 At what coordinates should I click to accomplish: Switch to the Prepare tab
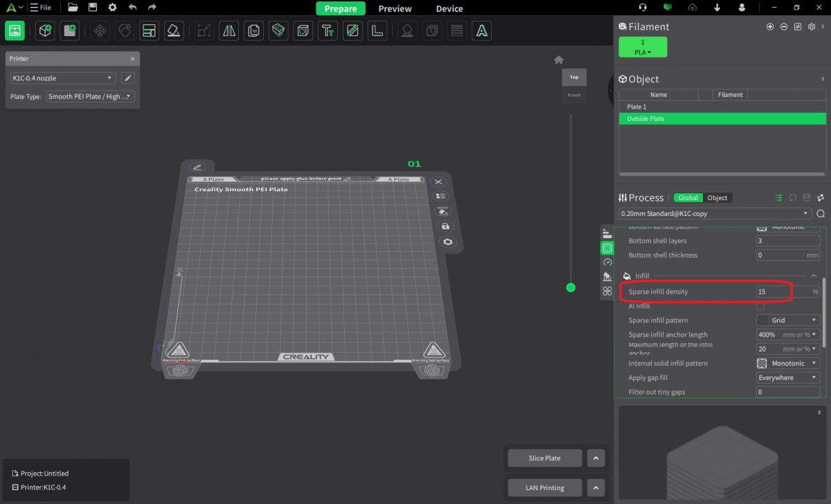(x=341, y=8)
